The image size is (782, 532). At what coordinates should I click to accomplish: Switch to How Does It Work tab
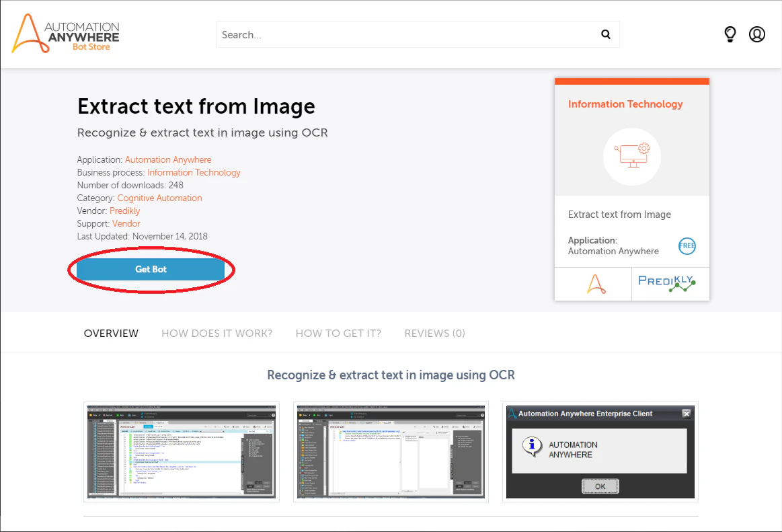(217, 334)
